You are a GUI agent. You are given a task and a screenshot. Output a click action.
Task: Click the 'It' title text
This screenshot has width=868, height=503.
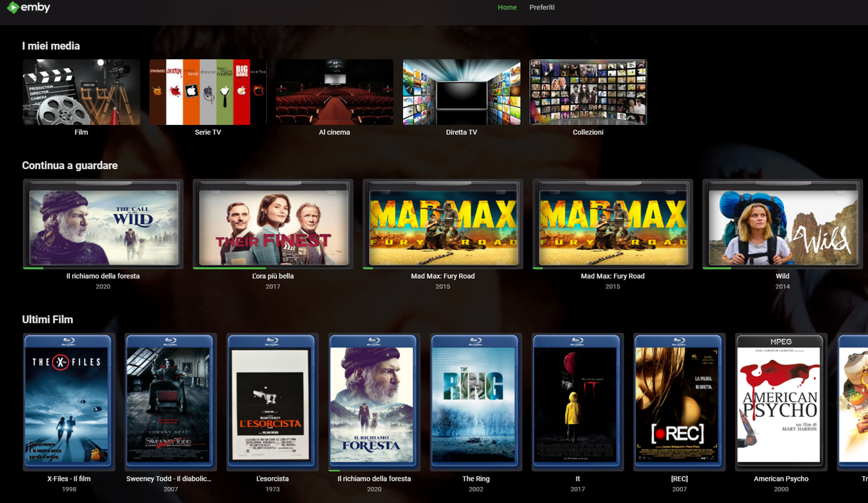pyautogui.click(x=578, y=478)
